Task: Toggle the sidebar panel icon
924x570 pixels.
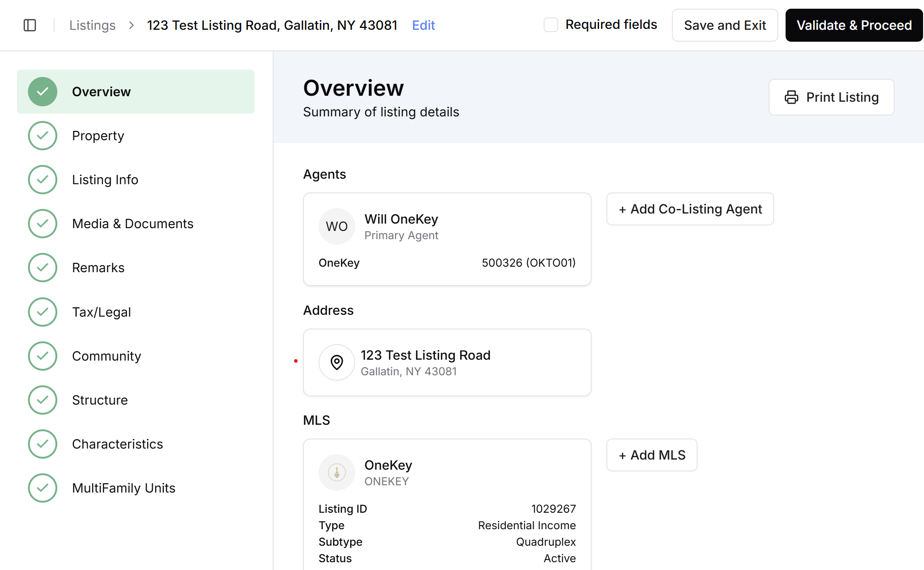Action: coord(30,25)
